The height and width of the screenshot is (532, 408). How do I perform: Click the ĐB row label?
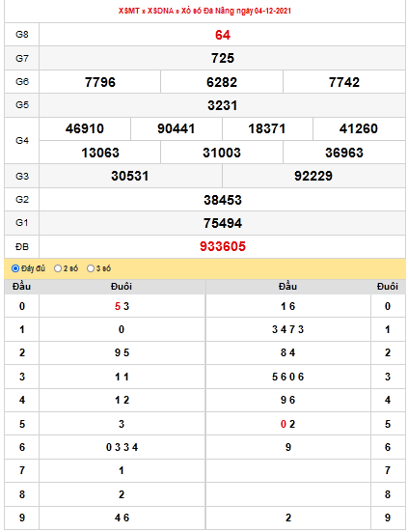[x=22, y=246]
